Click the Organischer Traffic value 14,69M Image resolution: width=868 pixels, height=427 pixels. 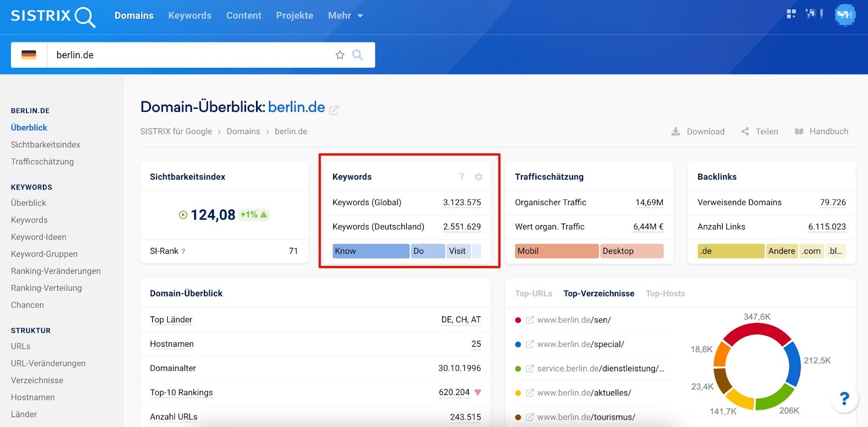(x=649, y=202)
